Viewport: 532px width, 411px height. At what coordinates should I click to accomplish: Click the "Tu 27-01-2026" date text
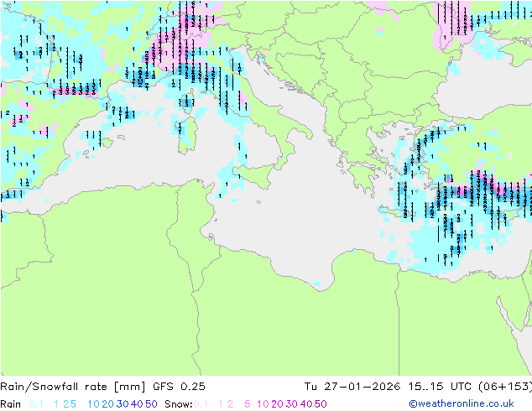(x=352, y=387)
